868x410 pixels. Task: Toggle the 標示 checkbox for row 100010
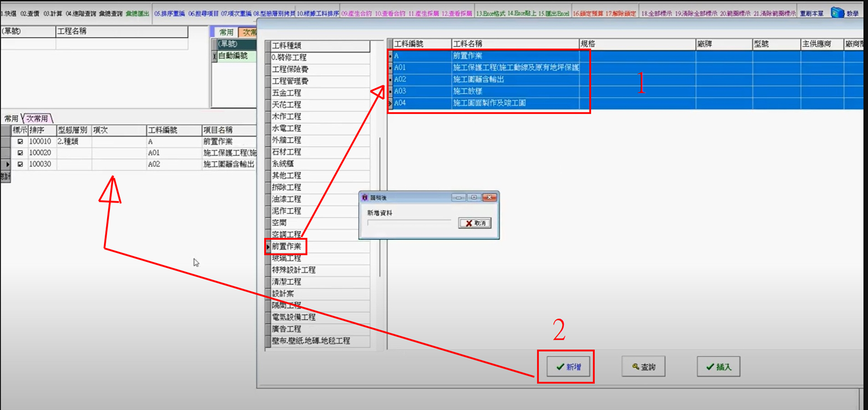point(20,142)
